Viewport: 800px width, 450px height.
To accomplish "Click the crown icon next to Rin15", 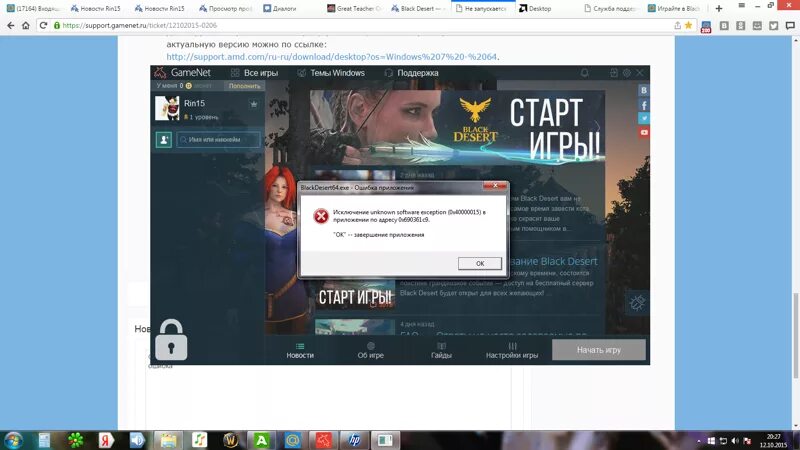I will click(x=254, y=104).
